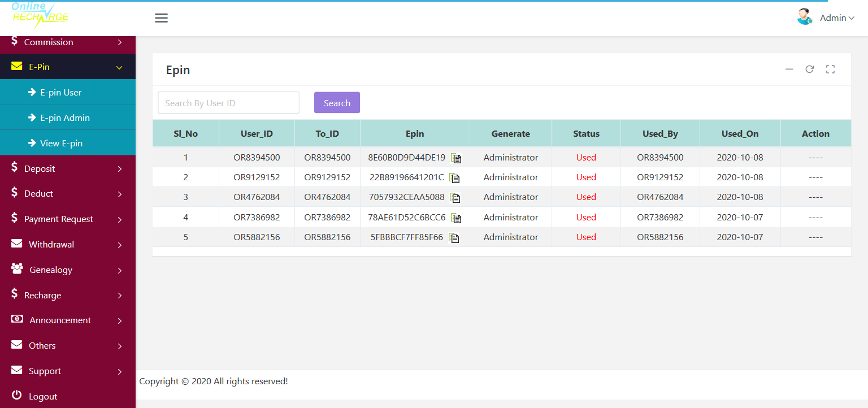Toggle the hamburger sidebar menu
868x408 pixels.
pyautogui.click(x=161, y=18)
